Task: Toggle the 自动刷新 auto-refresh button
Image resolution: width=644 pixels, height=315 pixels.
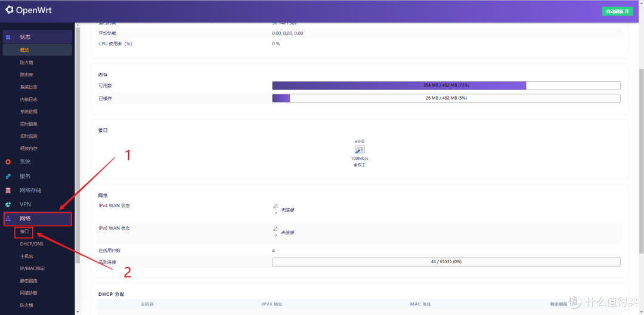Action: pyautogui.click(x=617, y=11)
